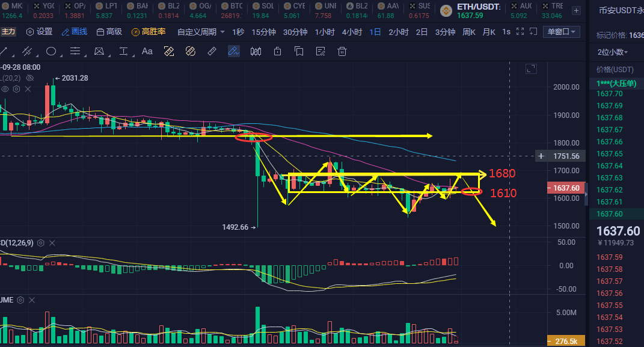This screenshot has width=644, height=347.
Task: Click the copy drawings icon
Action: [299, 51]
